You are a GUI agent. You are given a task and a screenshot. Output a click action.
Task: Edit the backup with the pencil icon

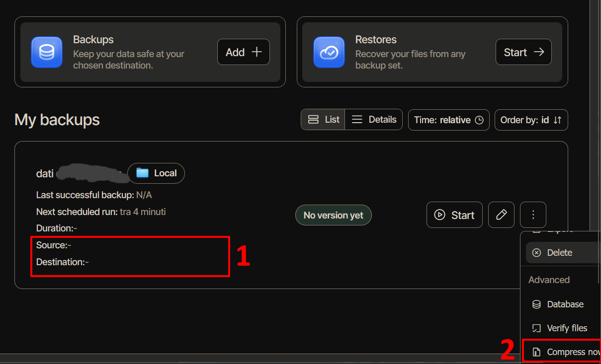[x=501, y=215]
